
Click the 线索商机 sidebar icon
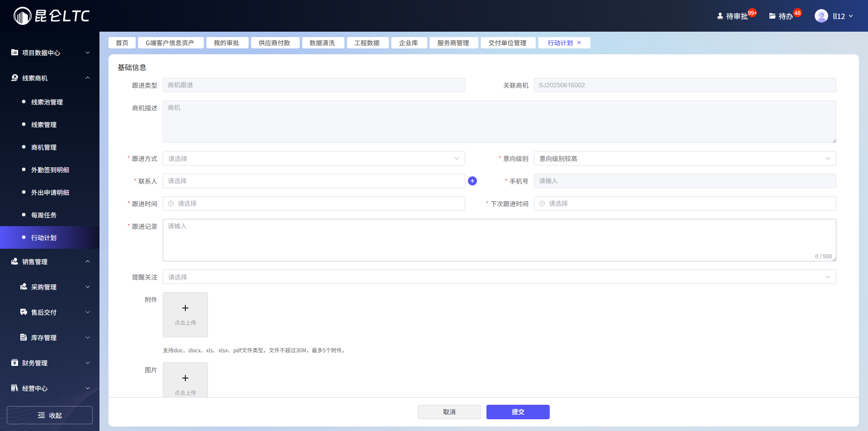pyautogui.click(x=14, y=78)
